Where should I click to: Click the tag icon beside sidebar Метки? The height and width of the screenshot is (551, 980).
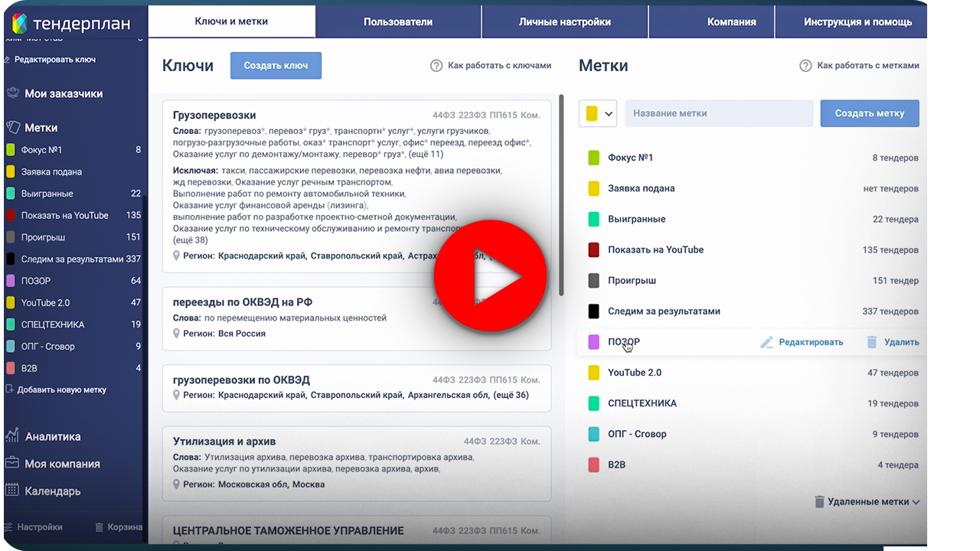12,128
